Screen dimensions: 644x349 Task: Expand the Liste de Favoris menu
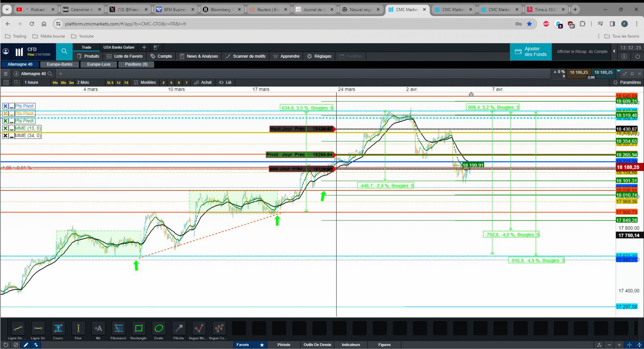[x=125, y=56]
